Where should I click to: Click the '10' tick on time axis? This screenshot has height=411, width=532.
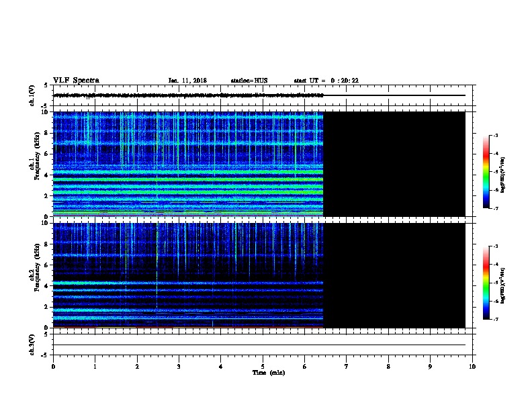(x=472, y=367)
